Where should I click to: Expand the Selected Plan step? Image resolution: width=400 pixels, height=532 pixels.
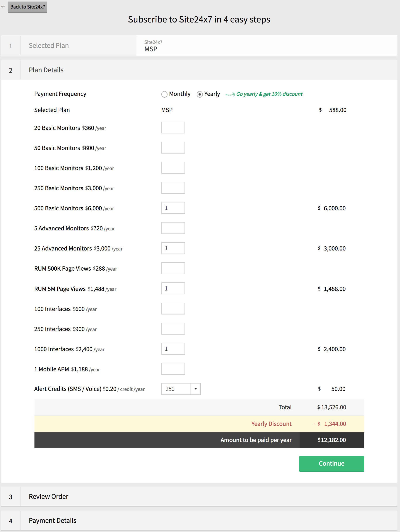pos(49,45)
